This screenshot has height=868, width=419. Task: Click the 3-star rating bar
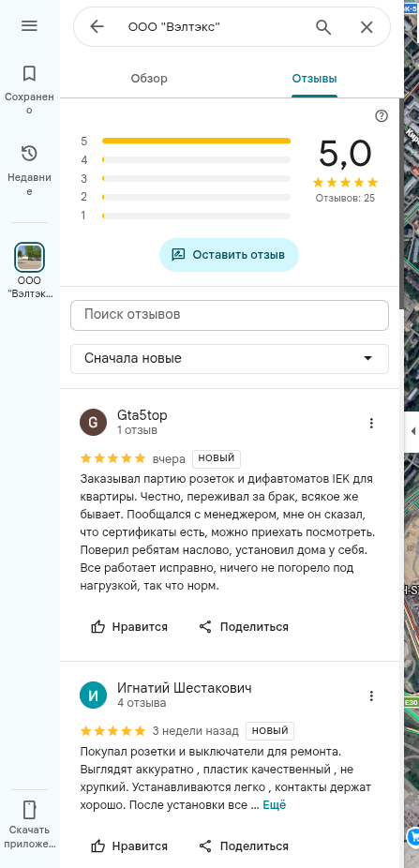[x=197, y=178]
